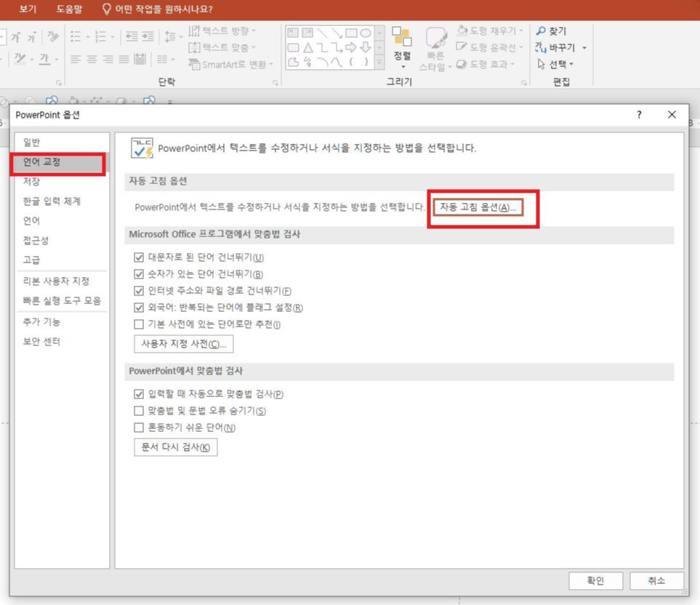The width and height of the screenshot is (700, 605).
Task: Select 저장 category in options sidebar
Action: (62, 181)
